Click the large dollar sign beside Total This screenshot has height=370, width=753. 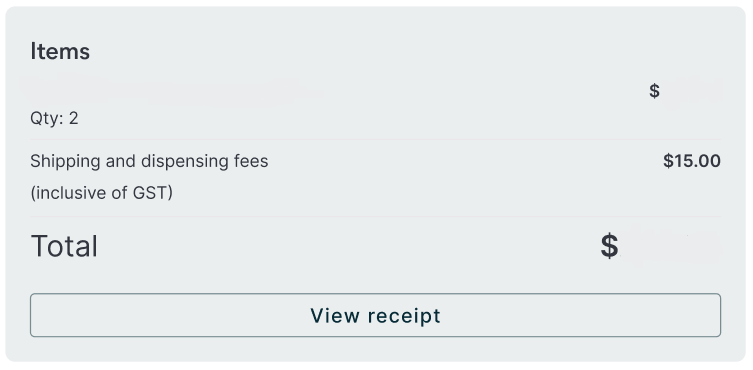[609, 246]
